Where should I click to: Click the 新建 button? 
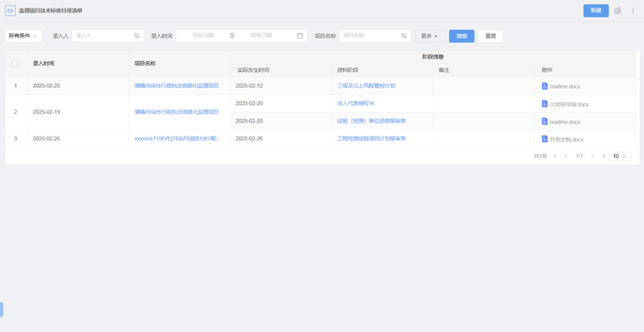point(596,11)
